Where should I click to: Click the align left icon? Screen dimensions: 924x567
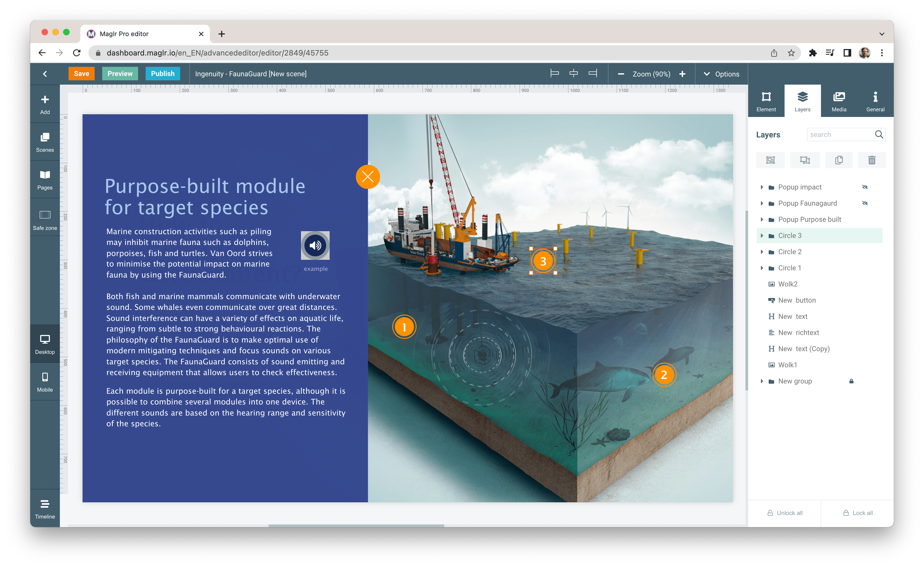[x=554, y=74]
